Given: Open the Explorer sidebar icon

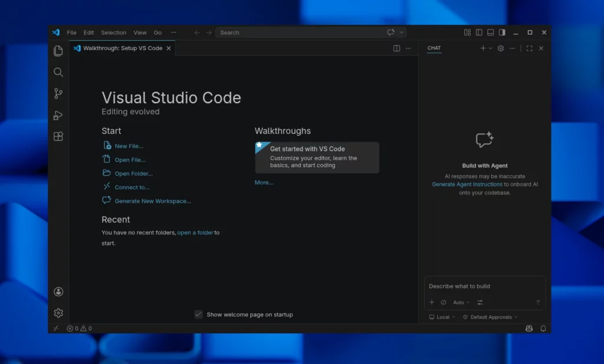Looking at the screenshot, I should click(58, 51).
